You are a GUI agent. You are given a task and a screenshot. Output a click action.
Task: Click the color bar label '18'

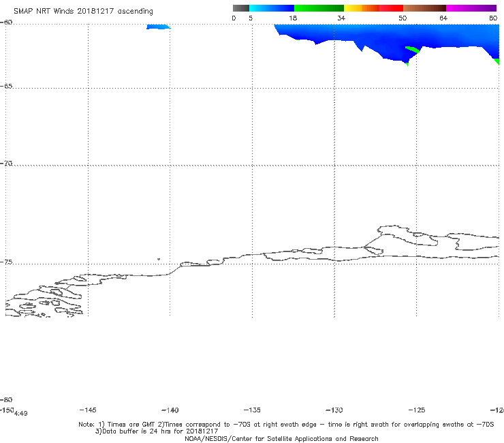[x=293, y=18]
